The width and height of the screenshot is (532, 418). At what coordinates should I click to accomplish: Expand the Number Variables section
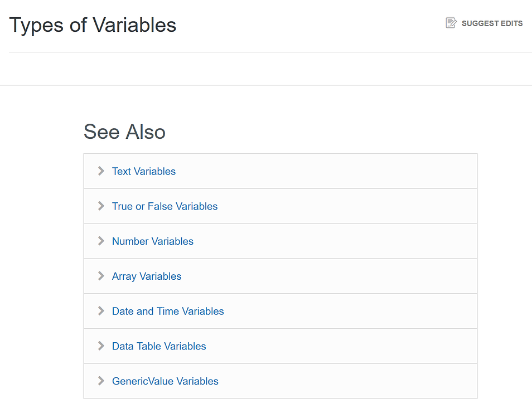point(152,241)
